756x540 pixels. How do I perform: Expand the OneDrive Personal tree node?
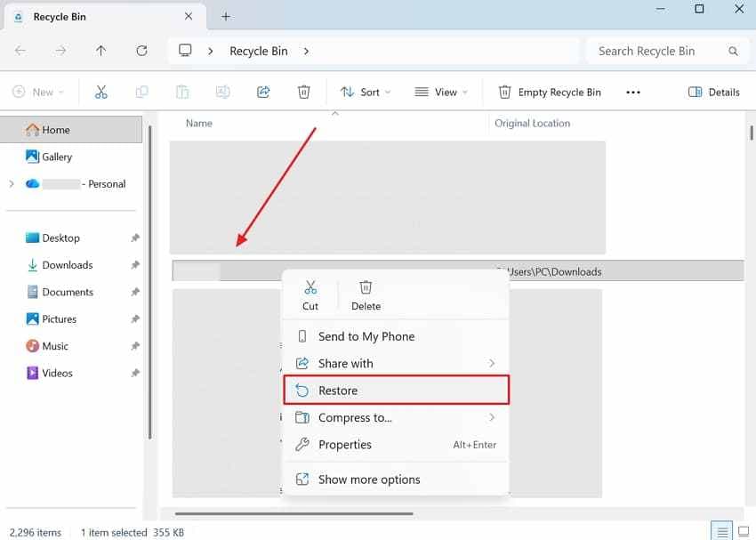coord(12,183)
